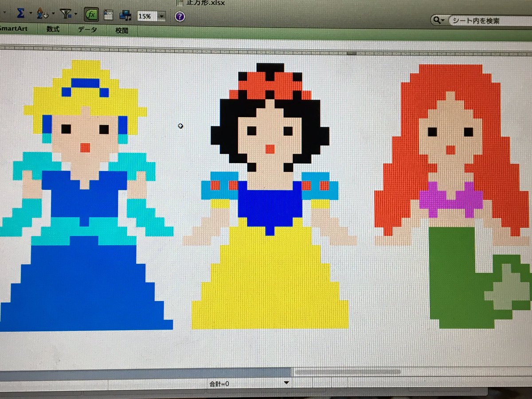Open the media browser icon

(125, 16)
